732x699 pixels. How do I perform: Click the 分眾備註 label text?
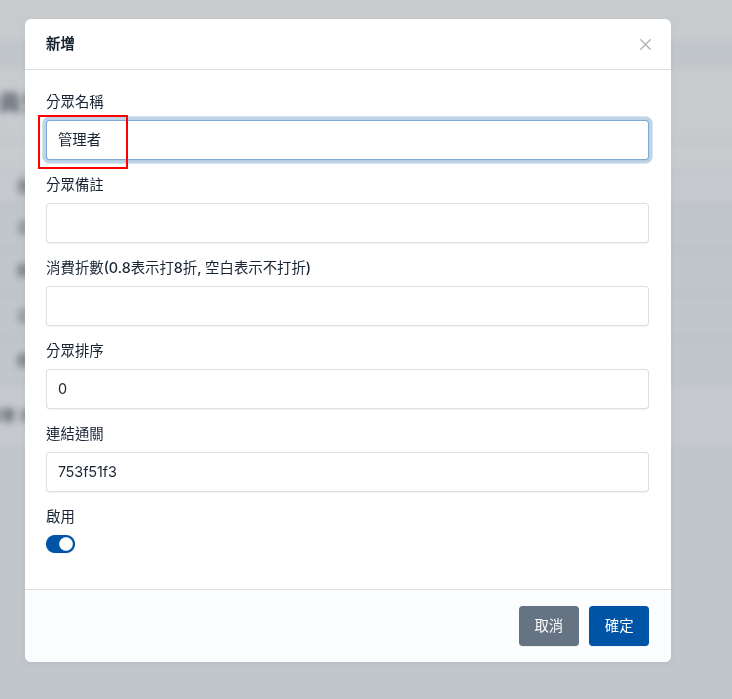coord(75,184)
